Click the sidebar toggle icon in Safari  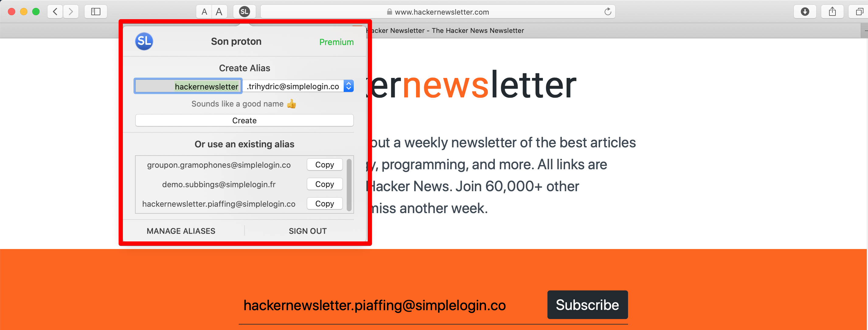[x=95, y=11]
